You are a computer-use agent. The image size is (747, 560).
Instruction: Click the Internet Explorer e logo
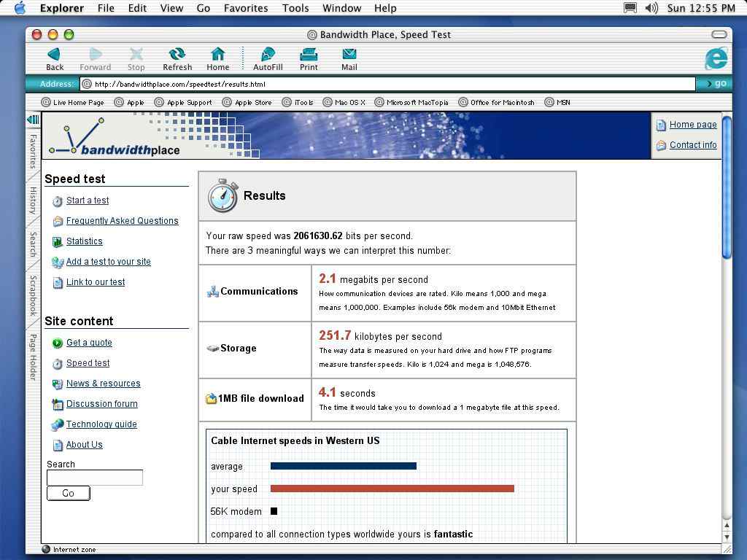[x=716, y=58]
